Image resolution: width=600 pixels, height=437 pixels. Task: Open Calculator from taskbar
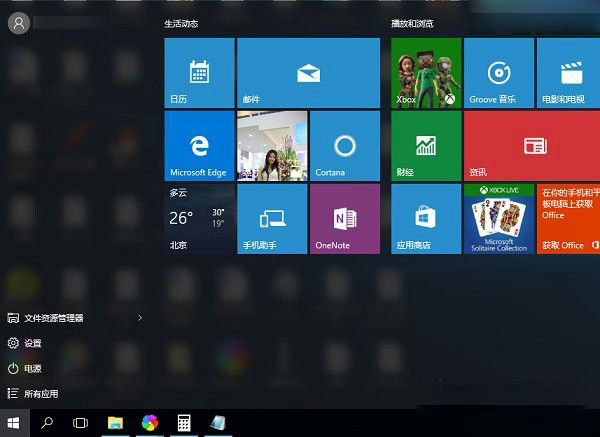(x=184, y=423)
